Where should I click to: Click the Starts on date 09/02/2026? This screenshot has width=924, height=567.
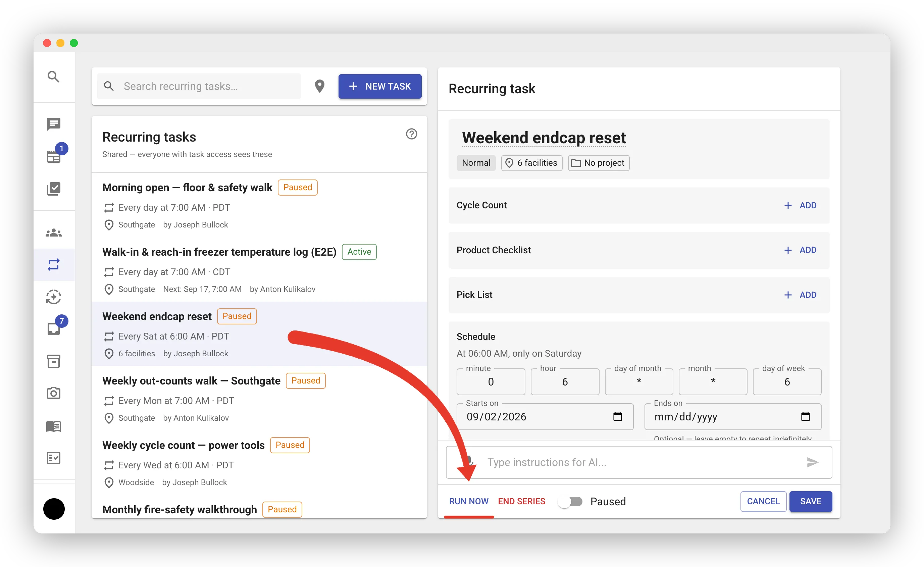[x=497, y=417]
